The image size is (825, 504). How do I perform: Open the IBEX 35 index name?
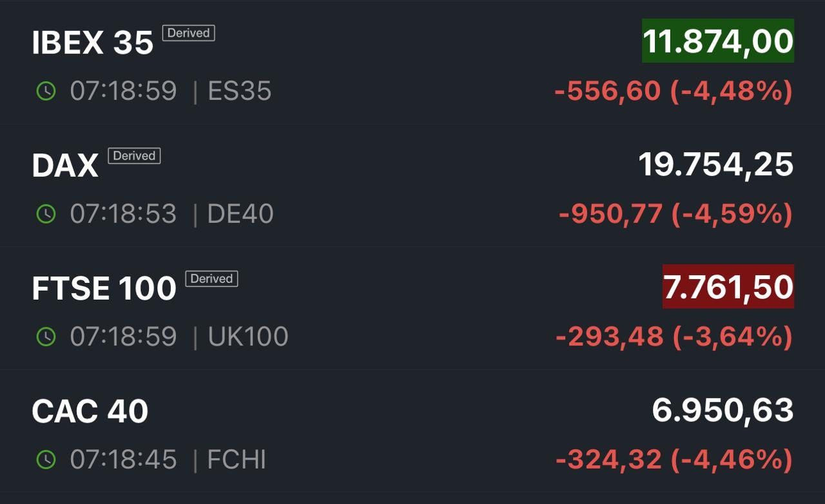93,43
